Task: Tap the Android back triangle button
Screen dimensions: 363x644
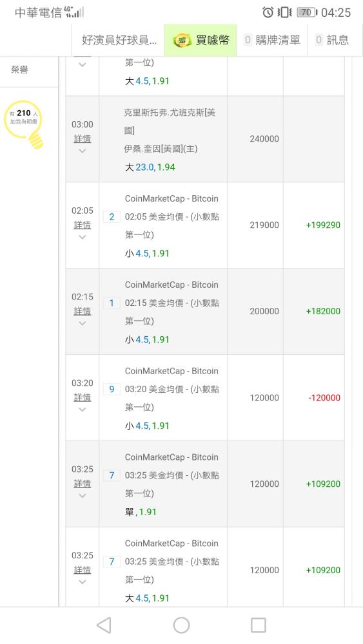Action: [x=104, y=625]
